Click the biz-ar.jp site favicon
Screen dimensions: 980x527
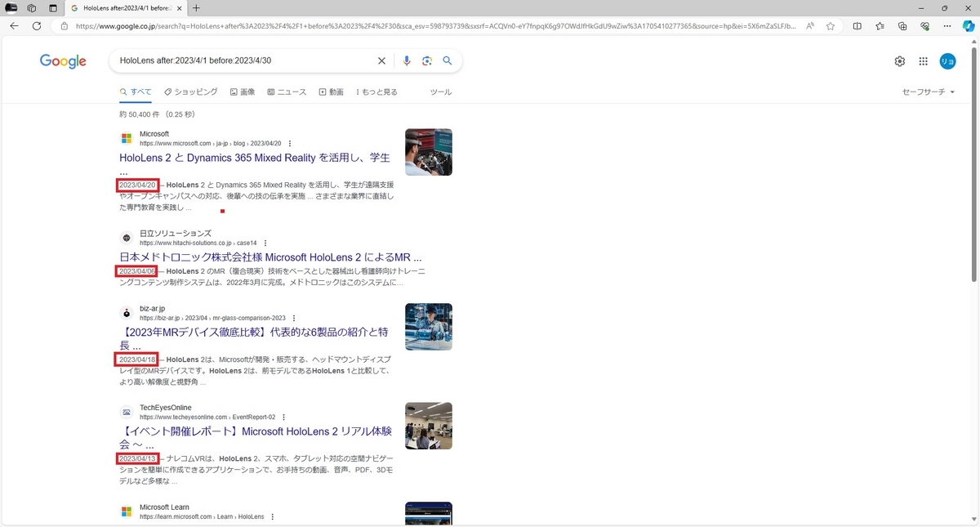click(x=127, y=313)
